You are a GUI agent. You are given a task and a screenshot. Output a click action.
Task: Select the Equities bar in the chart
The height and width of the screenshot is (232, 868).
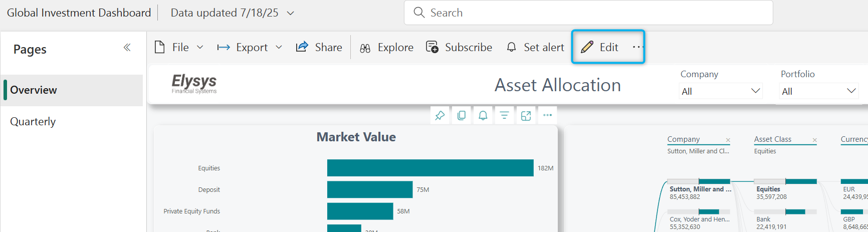click(430, 168)
